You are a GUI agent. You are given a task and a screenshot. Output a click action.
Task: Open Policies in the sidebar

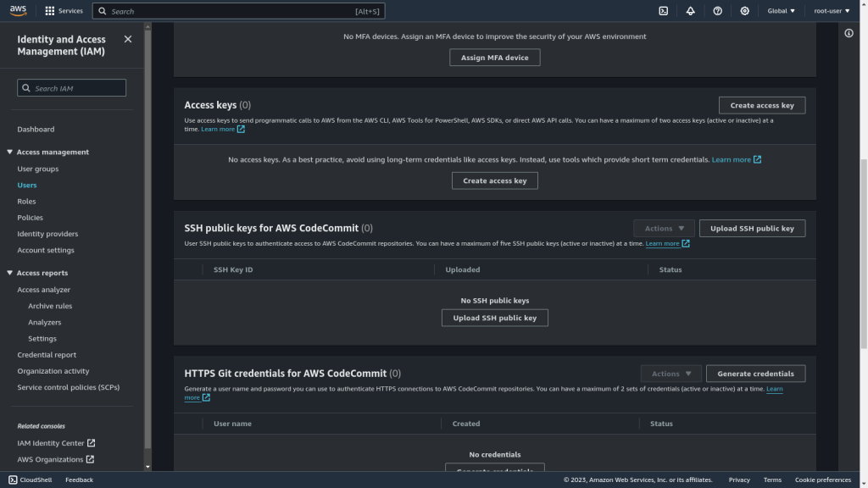(x=30, y=218)
